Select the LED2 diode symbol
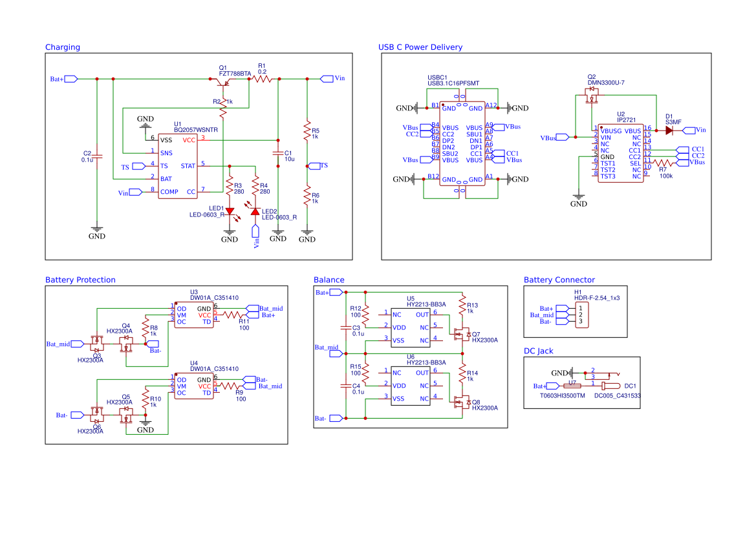The width and height of the screenshot is (756, 535). [255, 212]
